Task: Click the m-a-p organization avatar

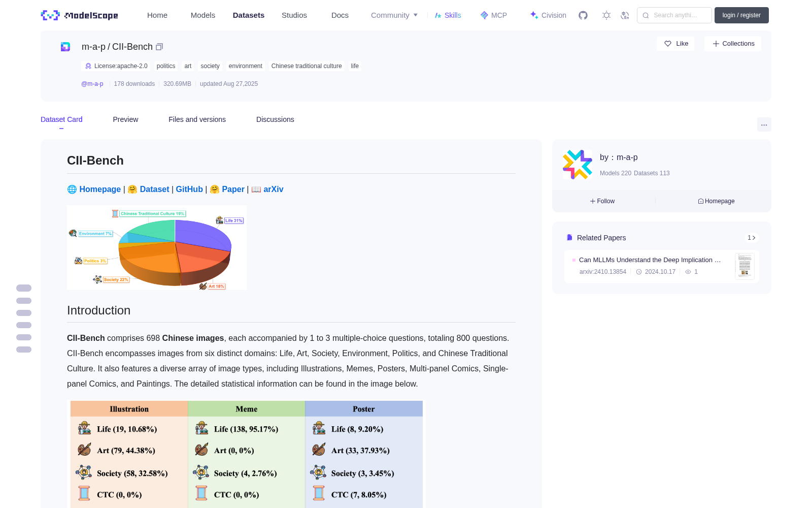Action: (578, 165)
